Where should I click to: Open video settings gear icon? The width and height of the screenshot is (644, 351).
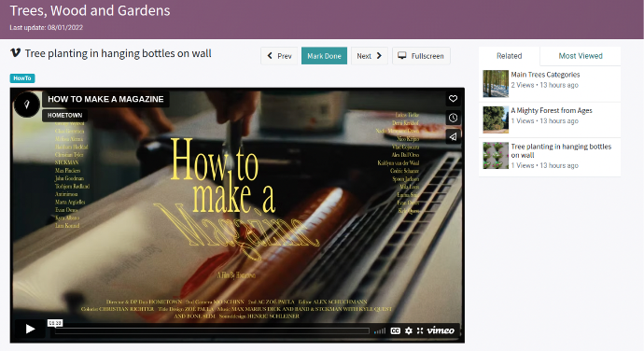pos(408,330)
